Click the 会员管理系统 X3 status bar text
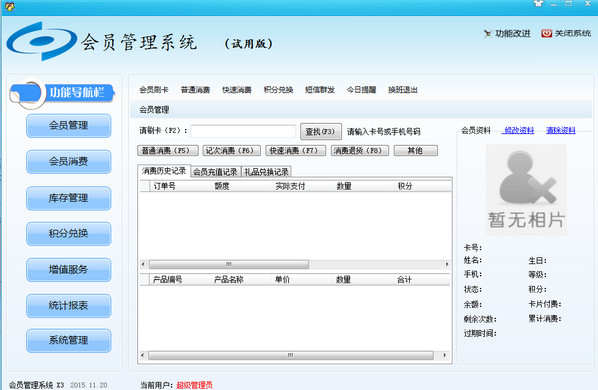 tap(36, 385)
